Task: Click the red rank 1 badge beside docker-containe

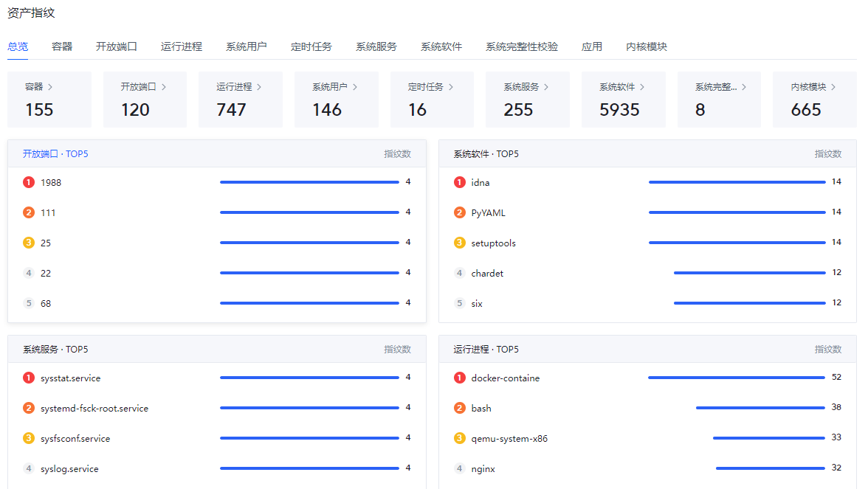Action: pyautogui.click(x=459, y=378)
